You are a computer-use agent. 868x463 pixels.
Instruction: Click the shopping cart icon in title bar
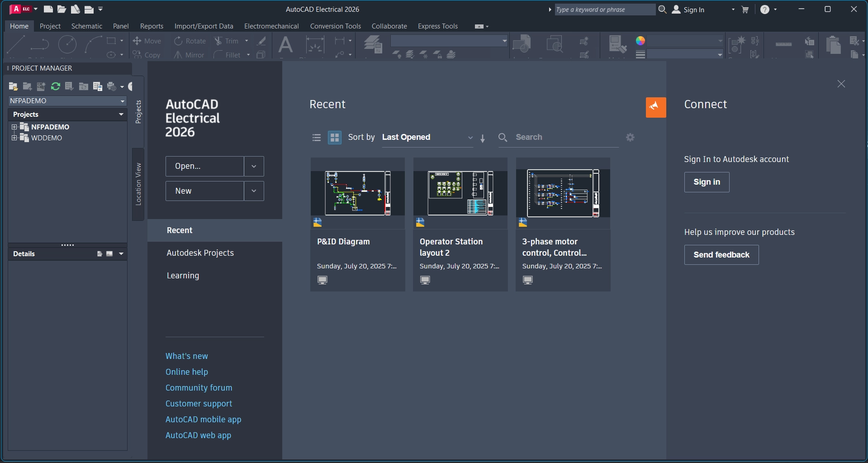click(745, 10)
